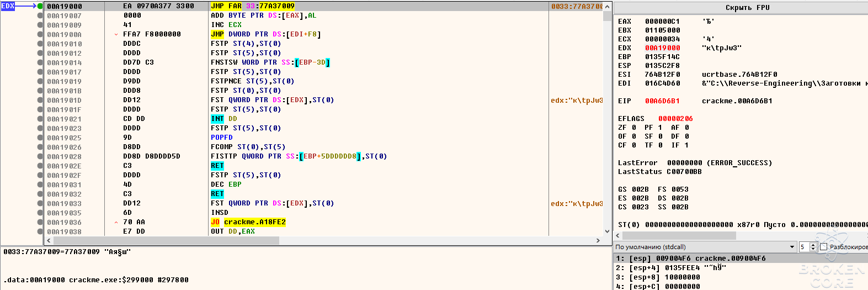Enable the Разблокирован checkbox
The image size is (868, 290).
point(824,247)
